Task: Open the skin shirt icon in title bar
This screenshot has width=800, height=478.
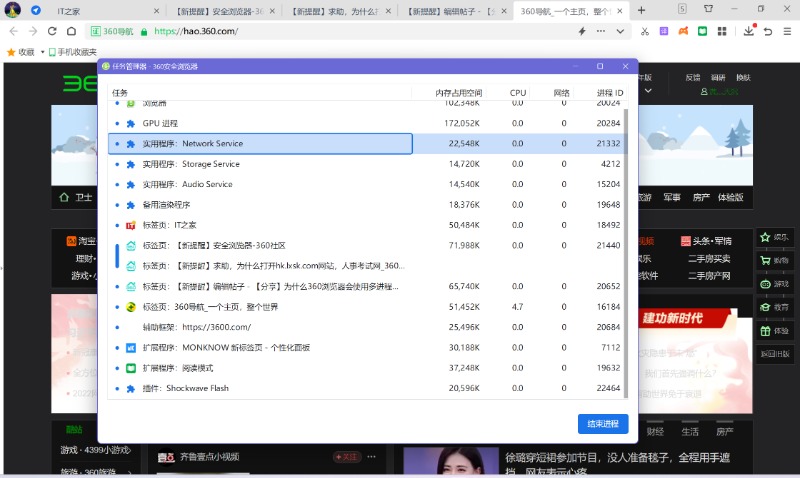Action: tap(709, 9)
